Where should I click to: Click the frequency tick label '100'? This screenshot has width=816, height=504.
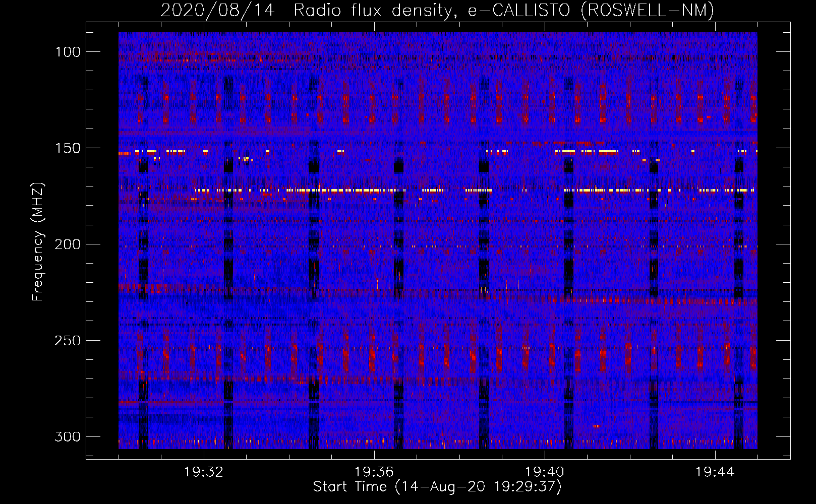(68, 52)
